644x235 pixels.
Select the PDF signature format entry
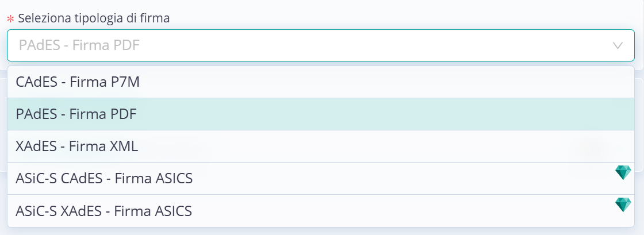click(x=321, y=114)
